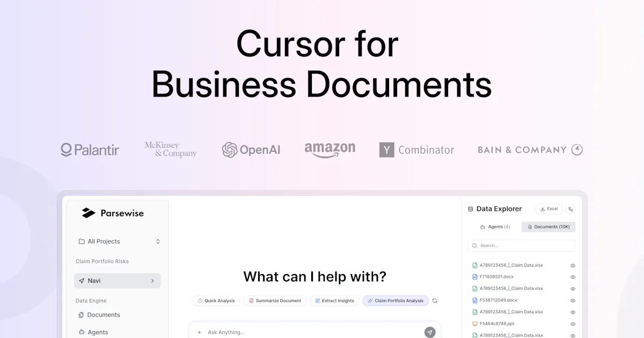This screenshot has width=644, height=338.
Task: Click the McKinsey & Company logo
Action: pos(171,149)
